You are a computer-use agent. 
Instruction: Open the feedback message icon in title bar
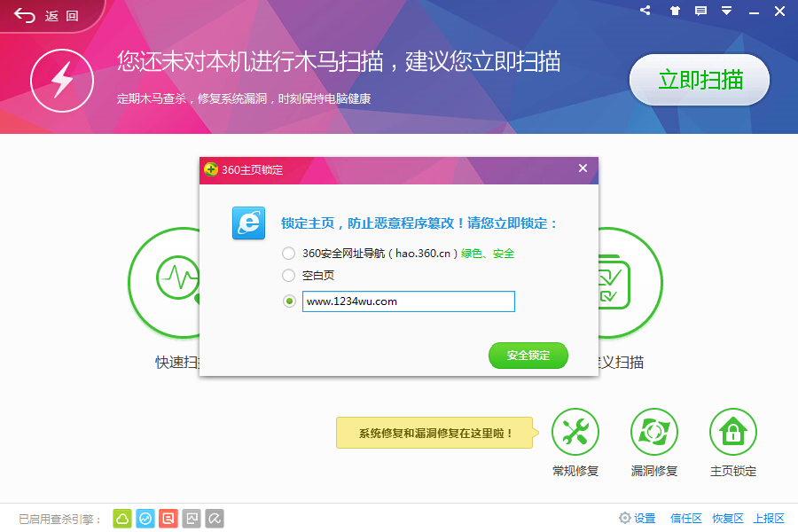703,12
